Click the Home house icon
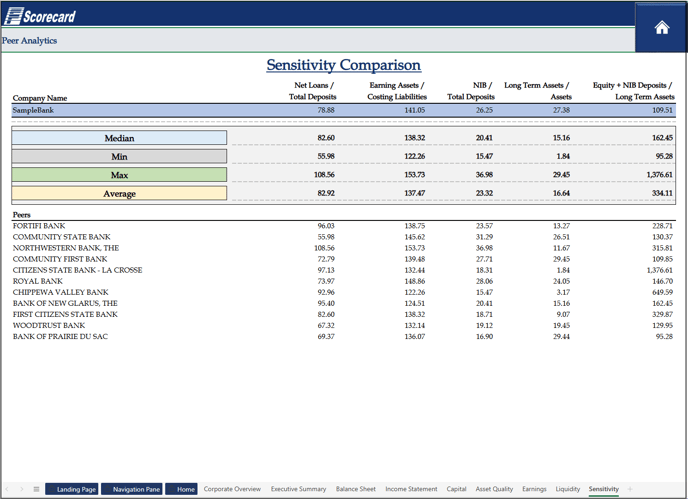This screenshot has height=499, width=688. point(662,28)
